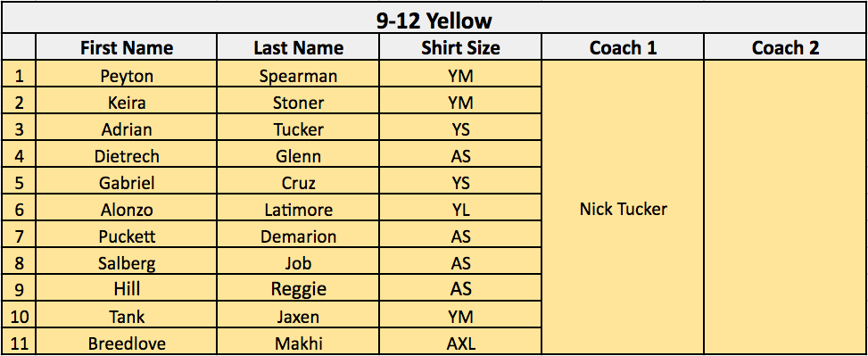Select the empty Coach 2 merged cell
The width and height of the screenshot is (868, 356).
785,208
